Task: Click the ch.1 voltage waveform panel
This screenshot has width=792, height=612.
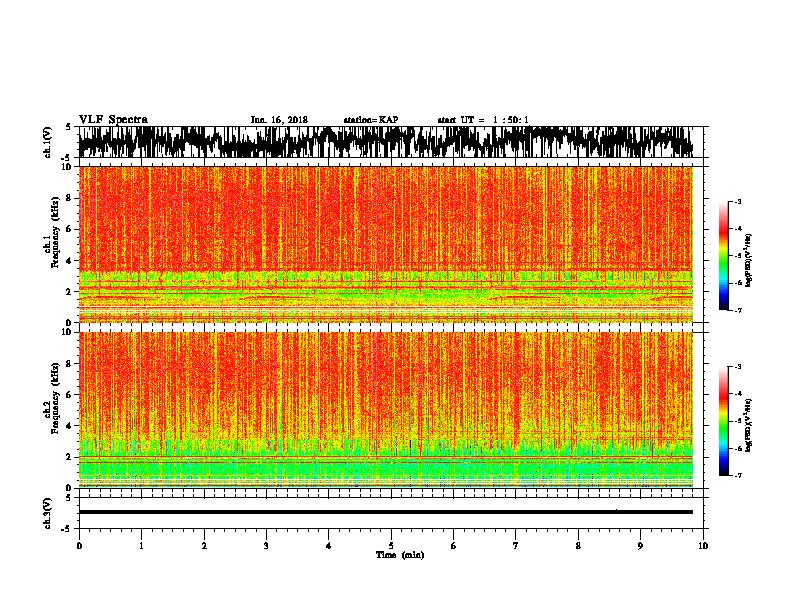Action: pos(390,142)
